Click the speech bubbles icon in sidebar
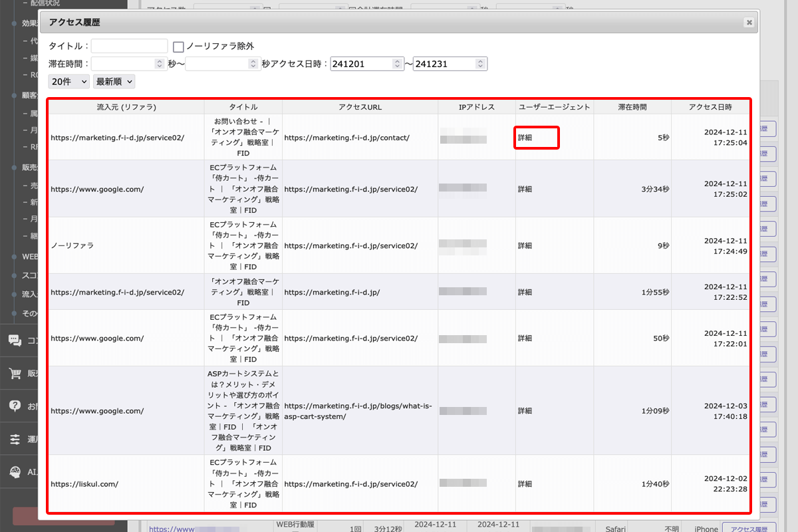This screenshot has width=798, height=532. click(15, 340)
